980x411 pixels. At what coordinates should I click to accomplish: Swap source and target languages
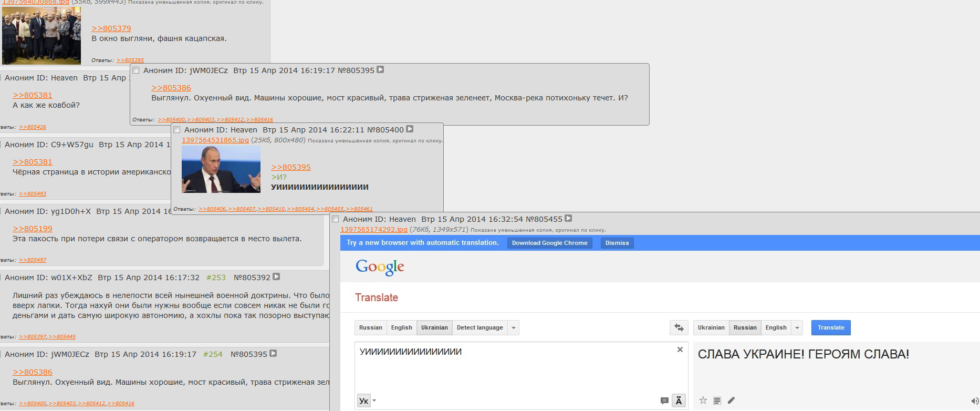679,327
